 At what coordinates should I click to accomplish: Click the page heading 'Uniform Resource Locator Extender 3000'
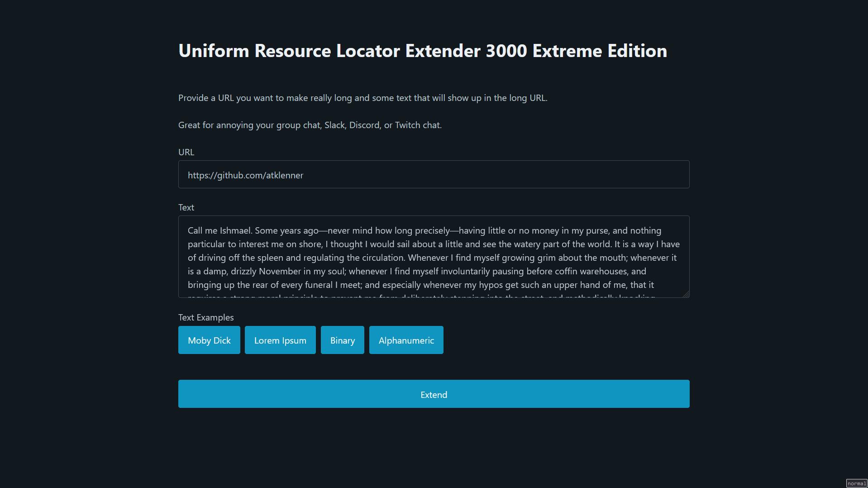click(423, 51)
